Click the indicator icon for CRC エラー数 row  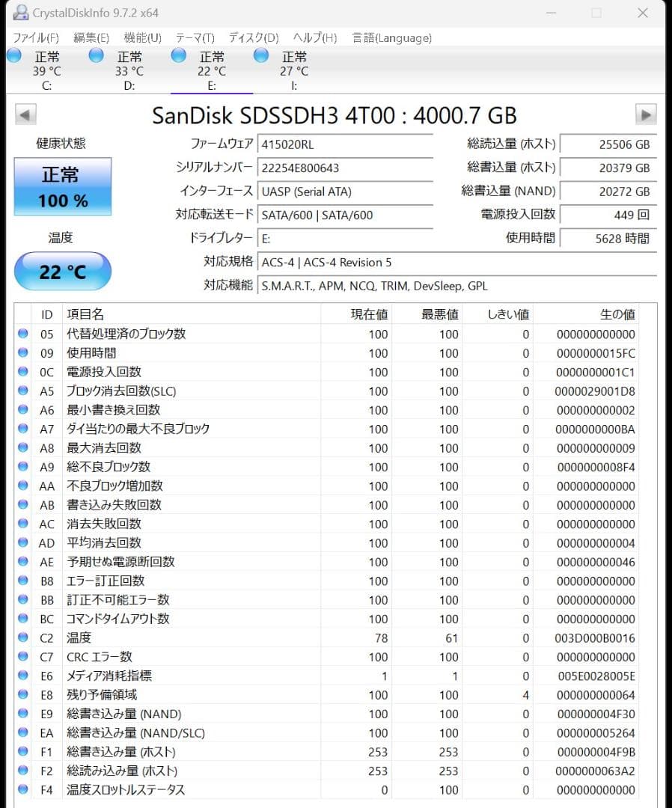[x=23, y=656]
